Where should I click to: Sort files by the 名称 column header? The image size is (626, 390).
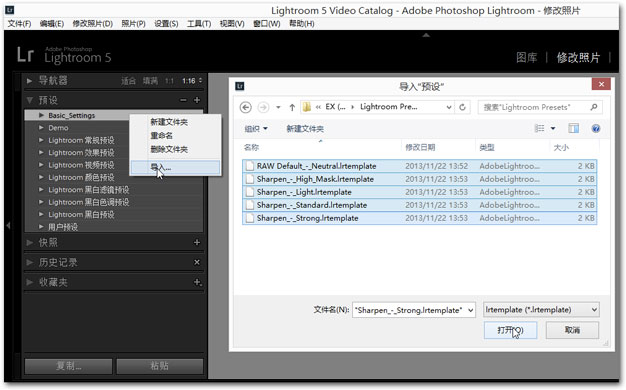tap(251, 147)
